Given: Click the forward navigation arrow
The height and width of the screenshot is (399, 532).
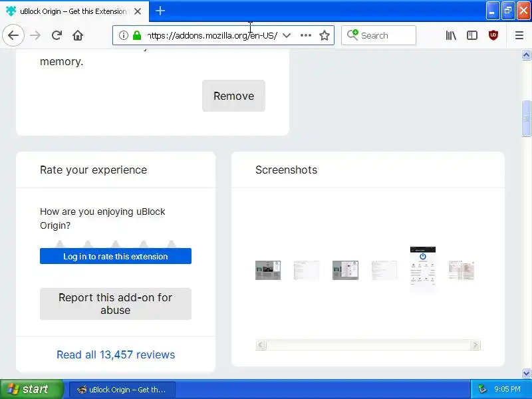Looking at the screenshot, I should (x=35, y=35).
